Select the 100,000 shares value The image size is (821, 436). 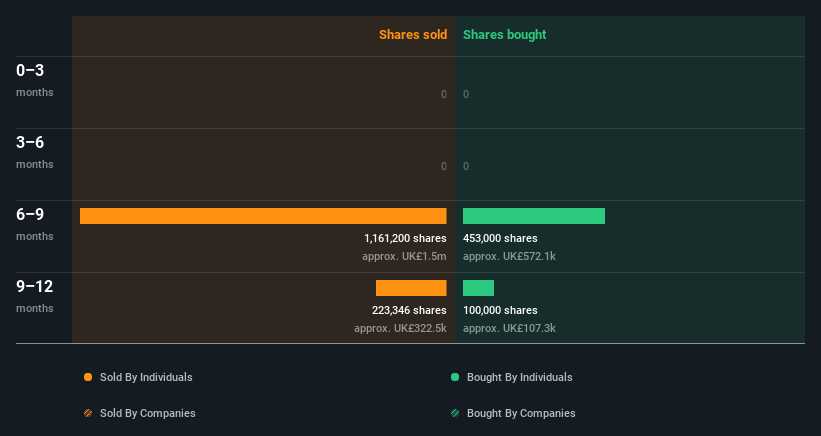(500, 310)
